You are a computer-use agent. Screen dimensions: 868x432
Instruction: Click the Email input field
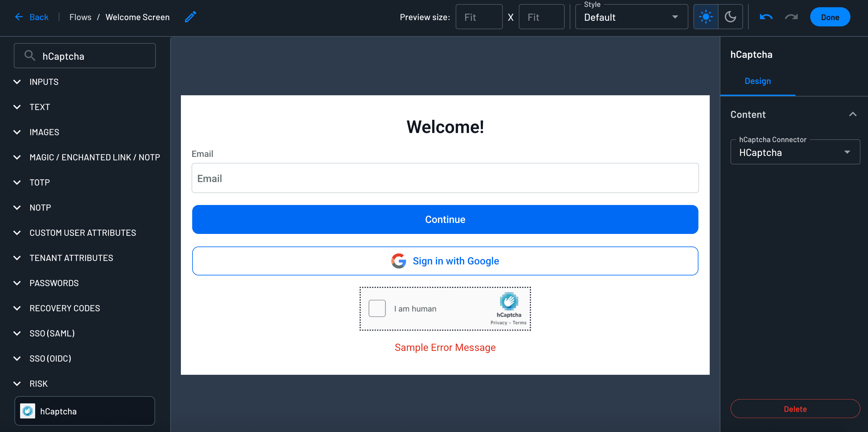pos(445,178)
